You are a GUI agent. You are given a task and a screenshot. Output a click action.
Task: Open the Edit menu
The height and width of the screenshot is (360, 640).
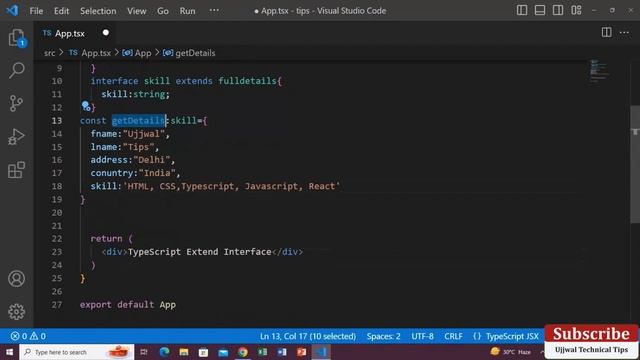tap(61, 11)
